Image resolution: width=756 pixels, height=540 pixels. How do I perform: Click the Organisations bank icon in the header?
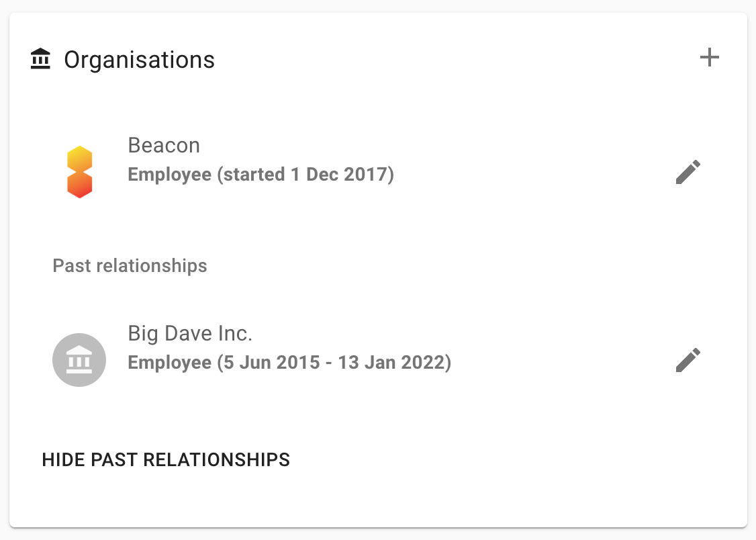(x=40, y=58)
